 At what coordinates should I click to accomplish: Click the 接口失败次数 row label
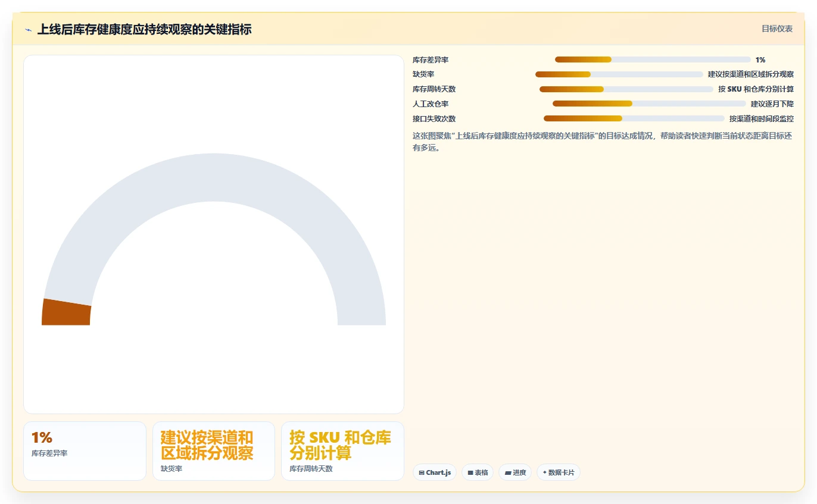(x=434, y=119)
